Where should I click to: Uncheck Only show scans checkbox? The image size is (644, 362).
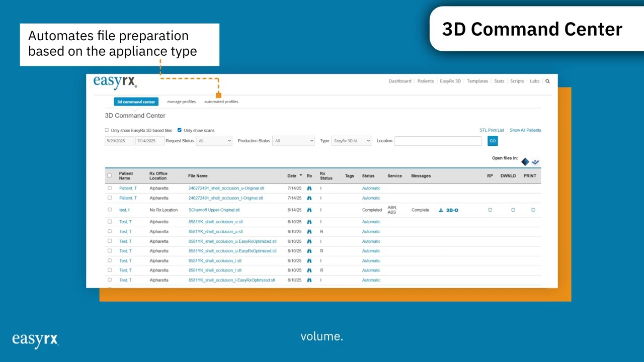pyautogui.click(x=180, y=130)
